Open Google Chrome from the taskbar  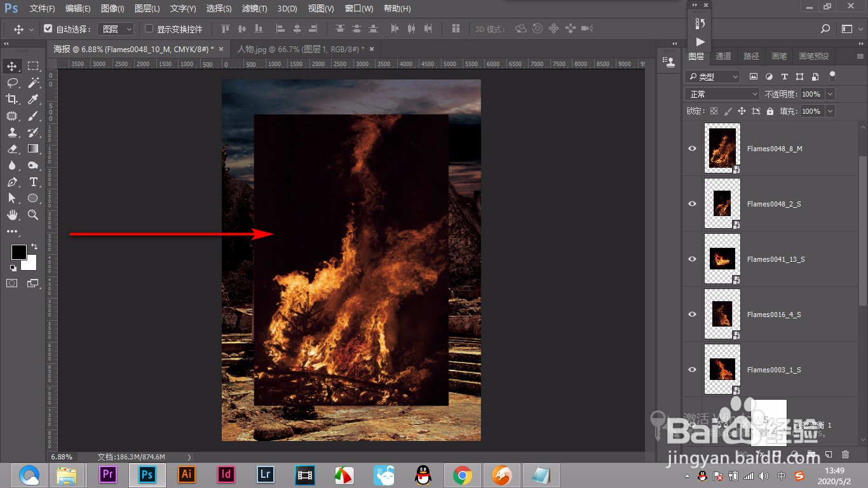coord(463,474)
